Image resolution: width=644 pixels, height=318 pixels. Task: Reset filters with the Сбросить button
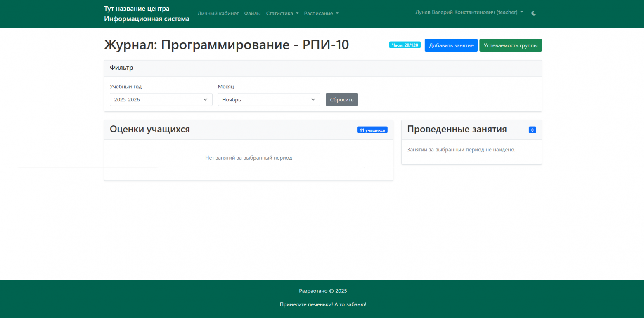pos(341,99)
